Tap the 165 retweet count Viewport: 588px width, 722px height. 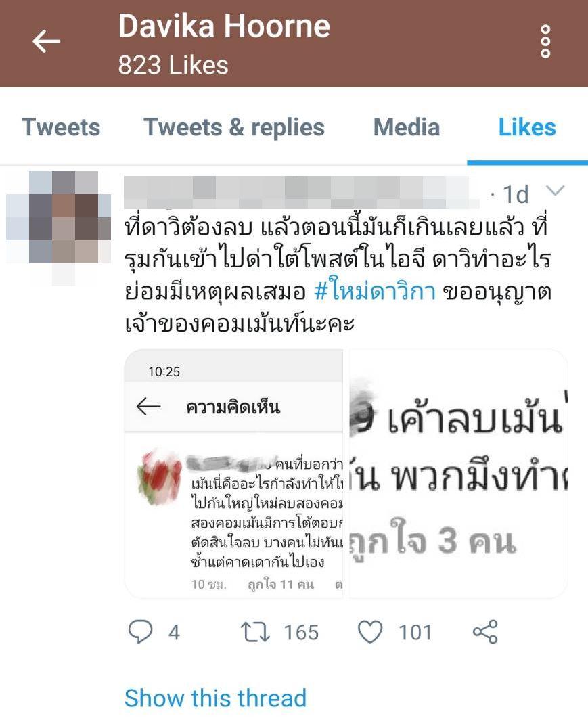(x=301, y=632)
